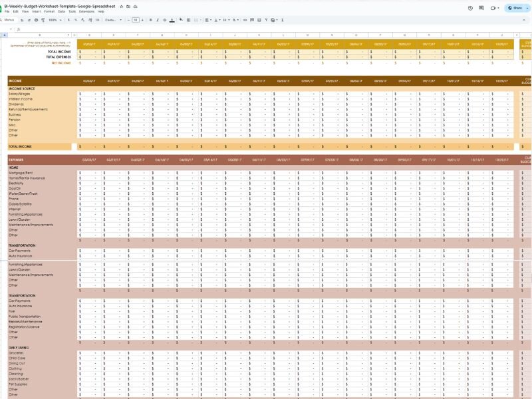532x399 pixels.
Task: Open version history clock icon
Action: click(470, 8)
